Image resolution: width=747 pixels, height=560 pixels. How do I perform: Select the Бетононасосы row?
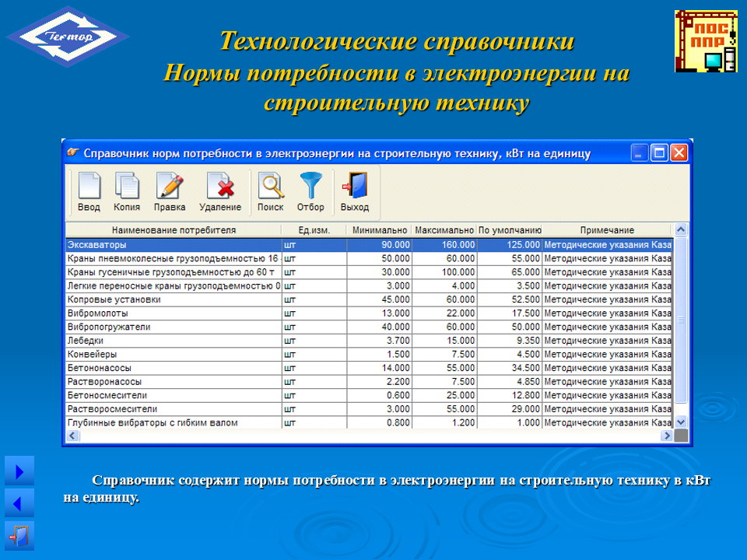click(369, 368)
